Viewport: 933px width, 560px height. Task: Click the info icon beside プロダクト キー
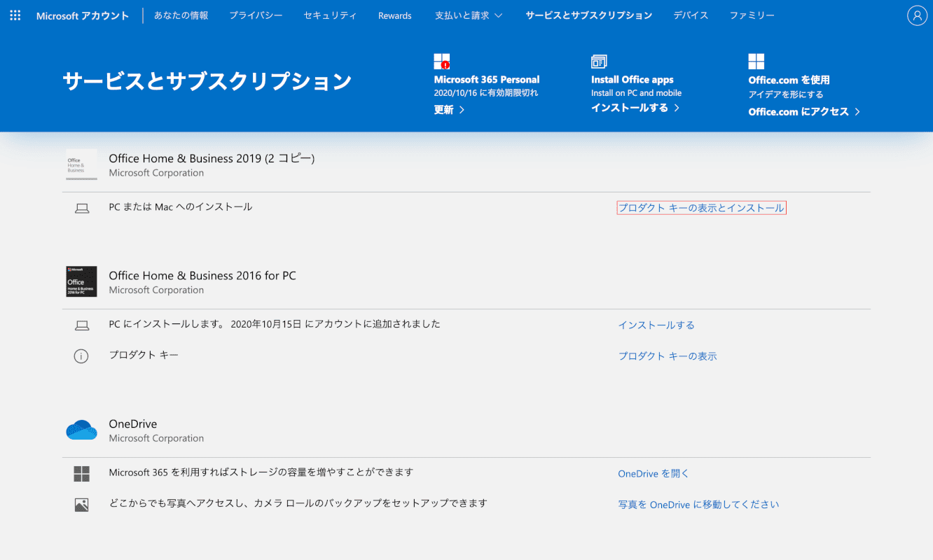pos(81,356)
